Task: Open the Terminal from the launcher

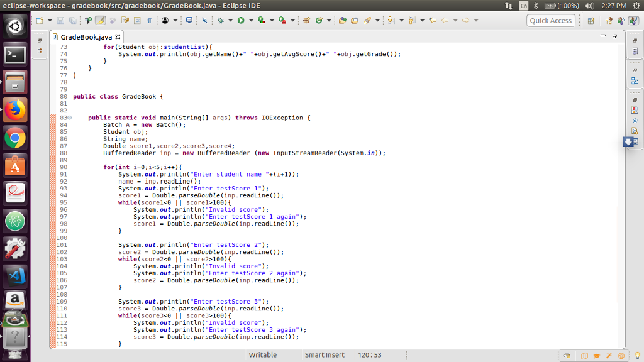Action: point(15,55)
